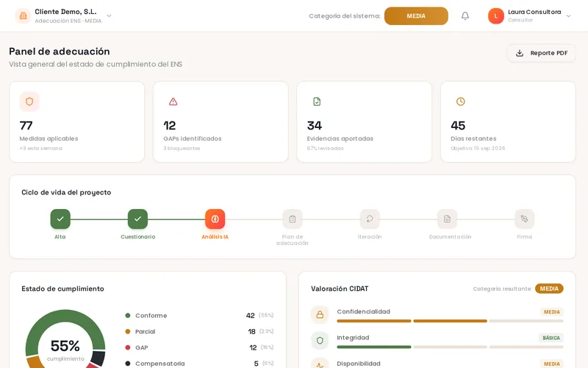This screenshot has height=368, width=588.
Task: Expand the Cliente Demo, S.L. selector chevron
Action: [x=109, y=15]
